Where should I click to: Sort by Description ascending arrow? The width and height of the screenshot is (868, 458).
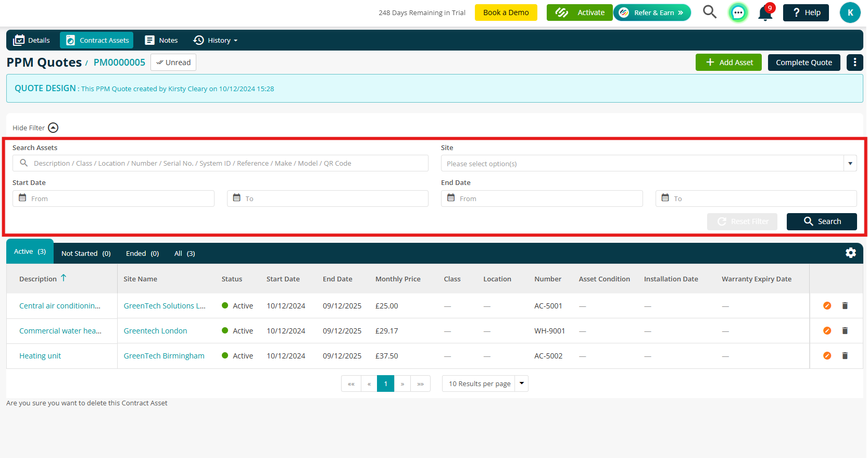click(x=64, y=278)
